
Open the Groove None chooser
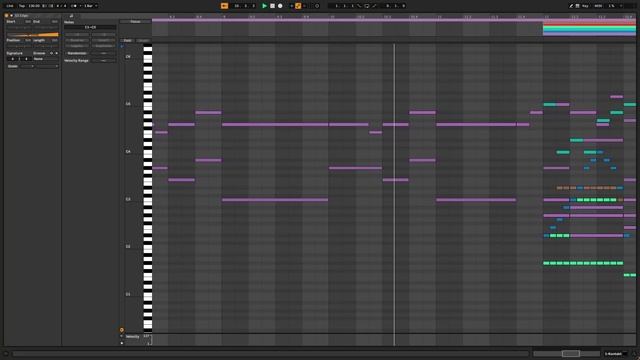coord(46,59)
